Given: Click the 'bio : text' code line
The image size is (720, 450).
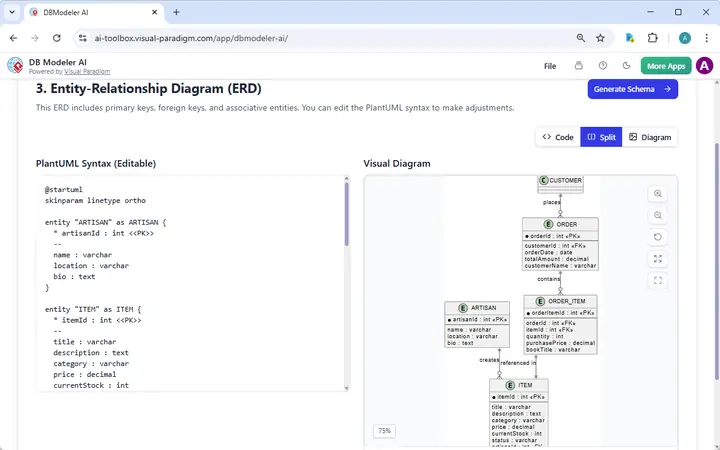Looking at the screenshot, I should point(74,276).
